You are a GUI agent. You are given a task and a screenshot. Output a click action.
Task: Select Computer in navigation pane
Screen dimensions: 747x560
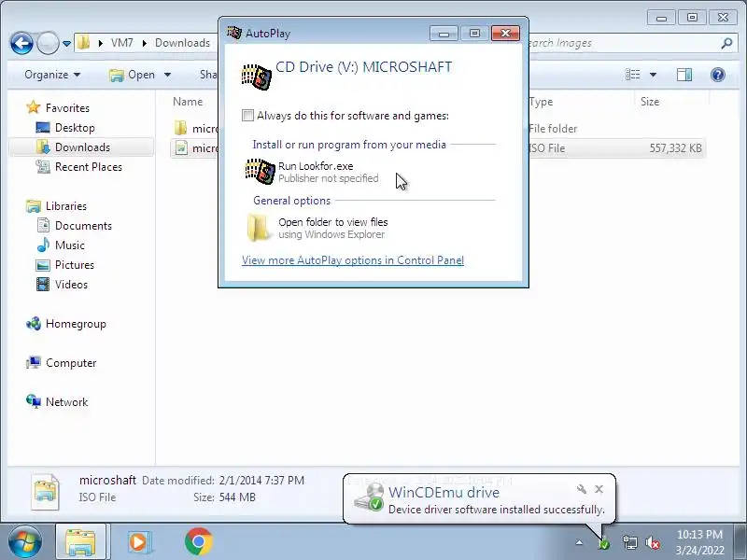coord(71,363)
